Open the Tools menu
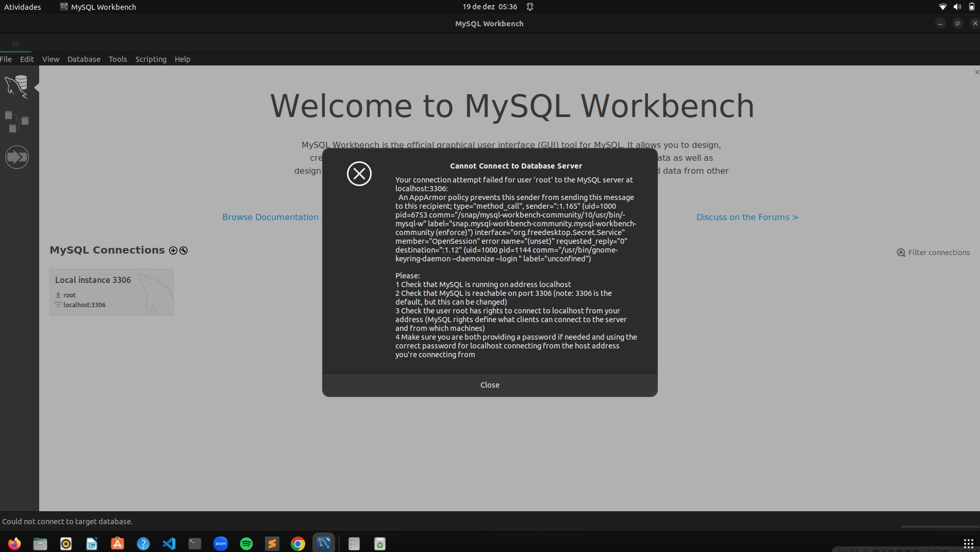The image size is (980, 552). [118, 59]
